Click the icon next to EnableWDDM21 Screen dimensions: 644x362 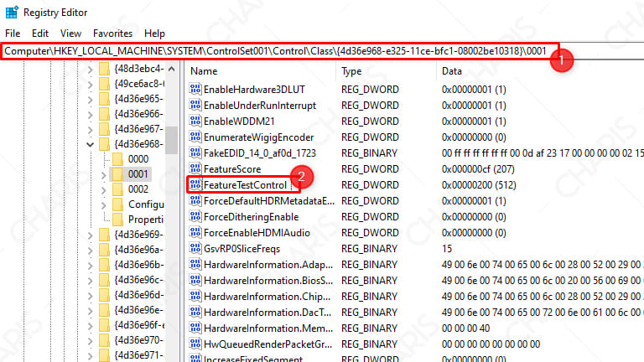[x=195, y=121]
